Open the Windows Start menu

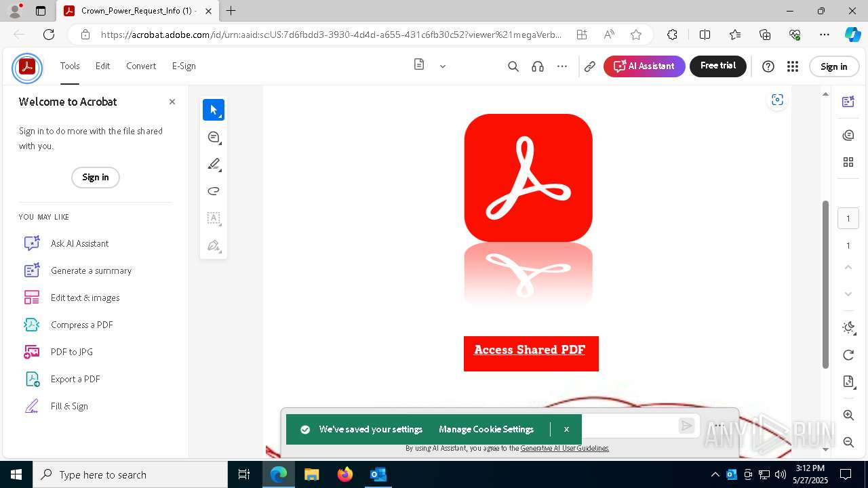[x=16, y=474]
